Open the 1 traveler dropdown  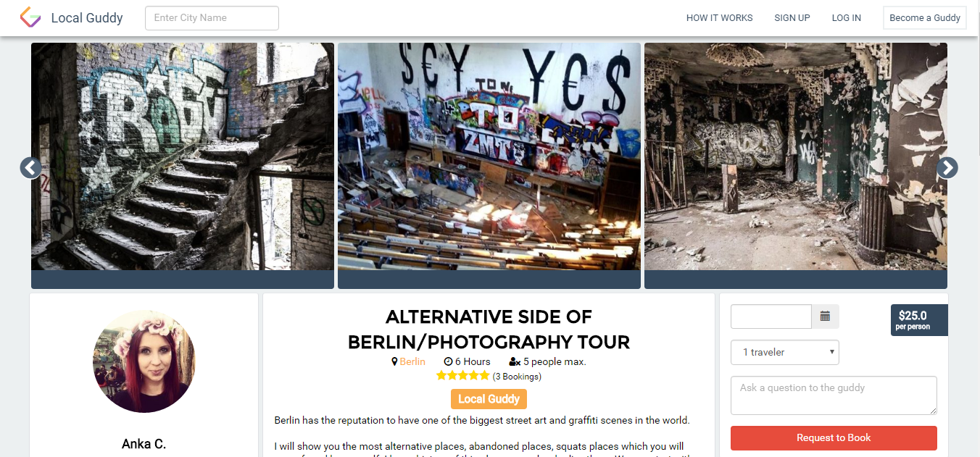pyautogui.click(x=785, y=352)
